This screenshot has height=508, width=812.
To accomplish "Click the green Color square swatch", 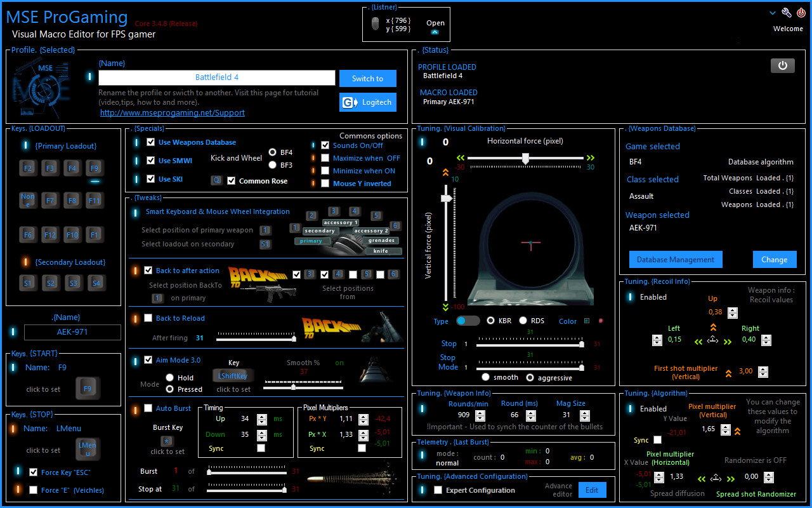I will [x=586, y=321].
